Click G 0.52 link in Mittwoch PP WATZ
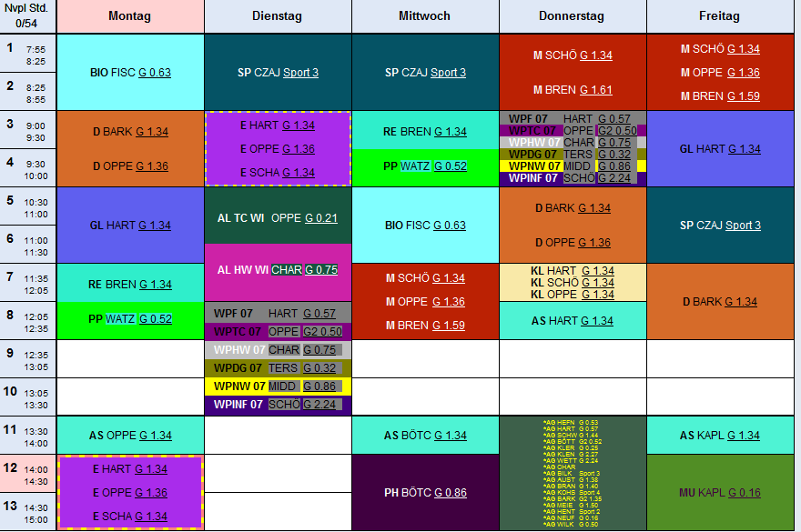This screenshot has height=532, width=801. click(x=450, y=166)
